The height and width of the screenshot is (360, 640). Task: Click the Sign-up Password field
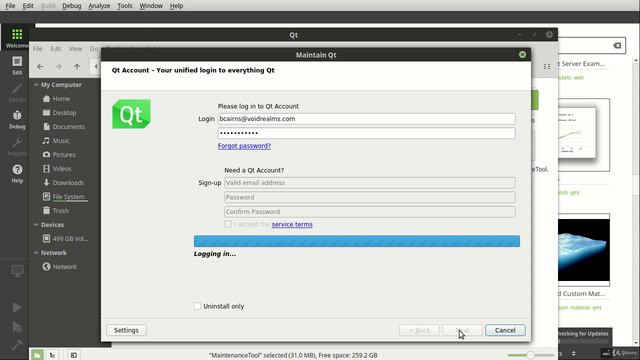[370, 197]
